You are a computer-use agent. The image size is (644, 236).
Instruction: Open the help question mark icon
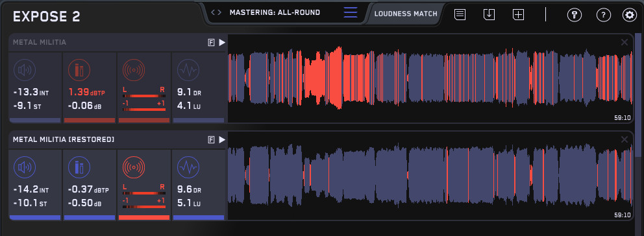click(603, 15)
